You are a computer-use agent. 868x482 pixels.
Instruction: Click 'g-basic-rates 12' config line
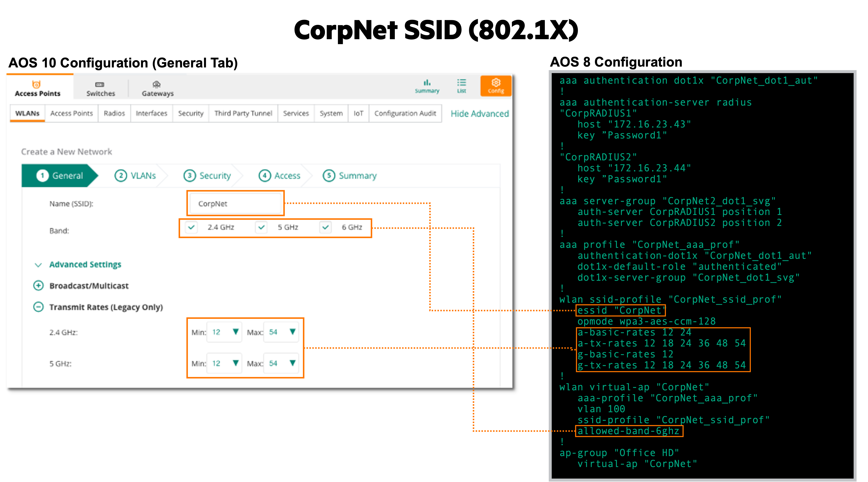pyautogui.click(x=625, y=354)
